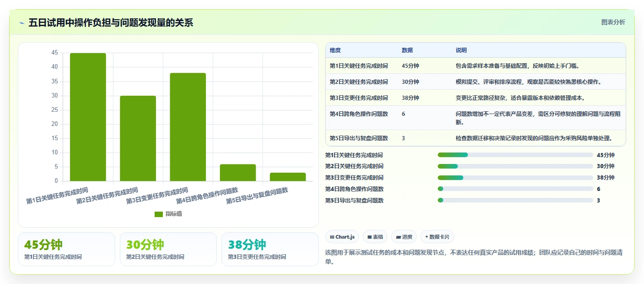
Task: Click table cell 第1日关键任务完成时间
Action: click(359, 66)
